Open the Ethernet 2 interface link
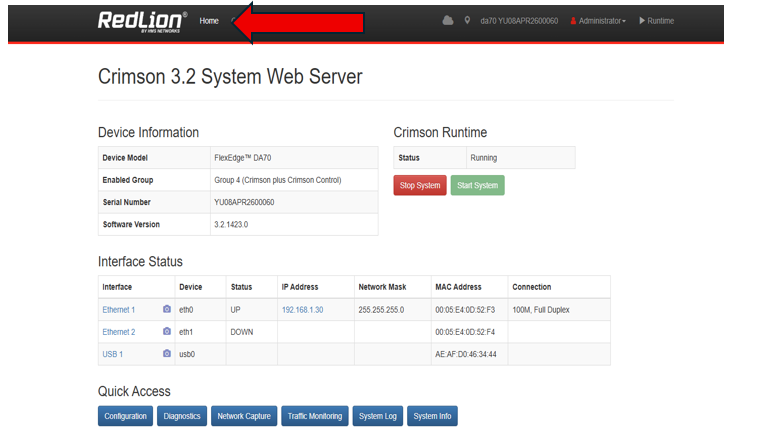Screen dimensions: 758x434 (x=118, y=332)
